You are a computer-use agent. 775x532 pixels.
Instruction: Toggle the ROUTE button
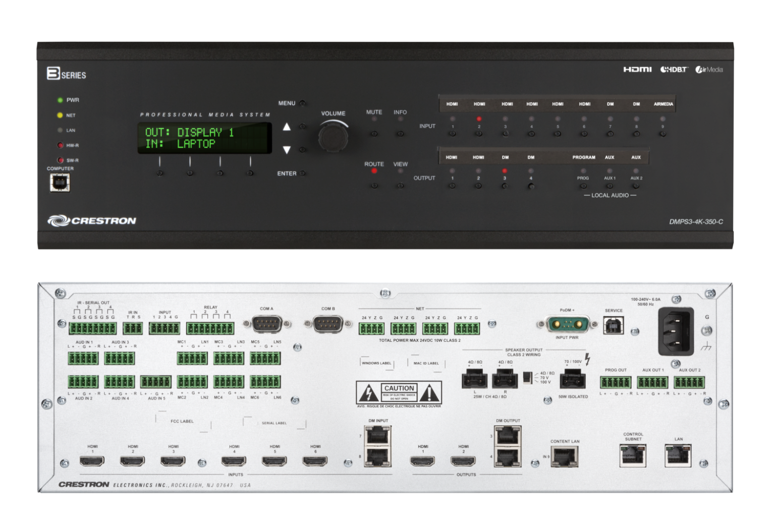(x=374, y=186)
